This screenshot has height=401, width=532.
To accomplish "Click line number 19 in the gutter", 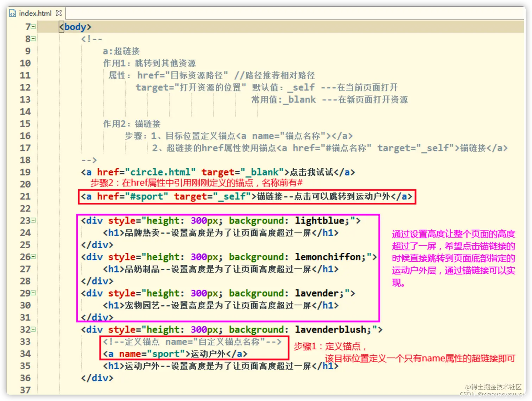I will coord(25,172).
